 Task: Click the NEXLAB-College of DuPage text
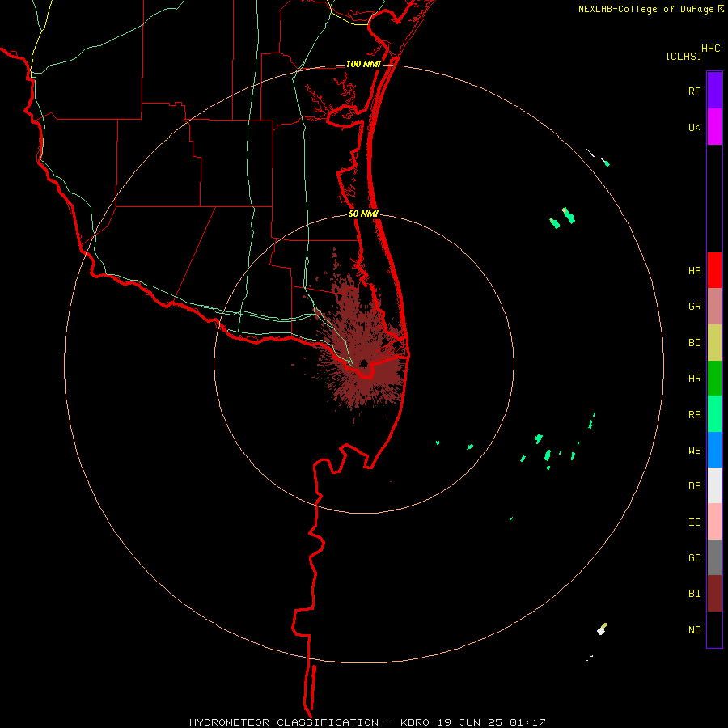tap(645, 9)
